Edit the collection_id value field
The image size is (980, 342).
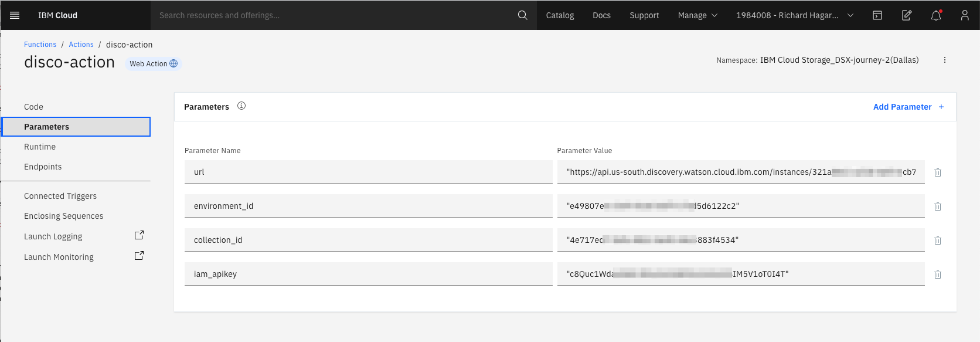(x=741, y=240)
